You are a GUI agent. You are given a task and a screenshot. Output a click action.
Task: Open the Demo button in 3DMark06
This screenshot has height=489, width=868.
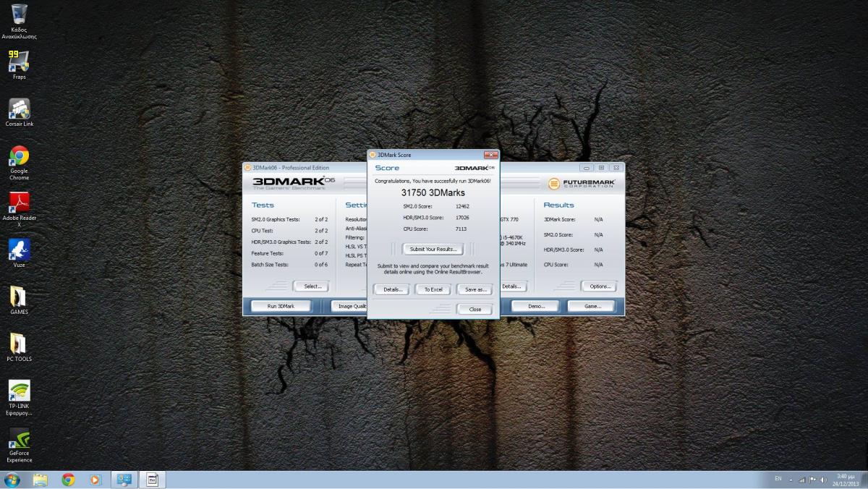click(537, 306)
